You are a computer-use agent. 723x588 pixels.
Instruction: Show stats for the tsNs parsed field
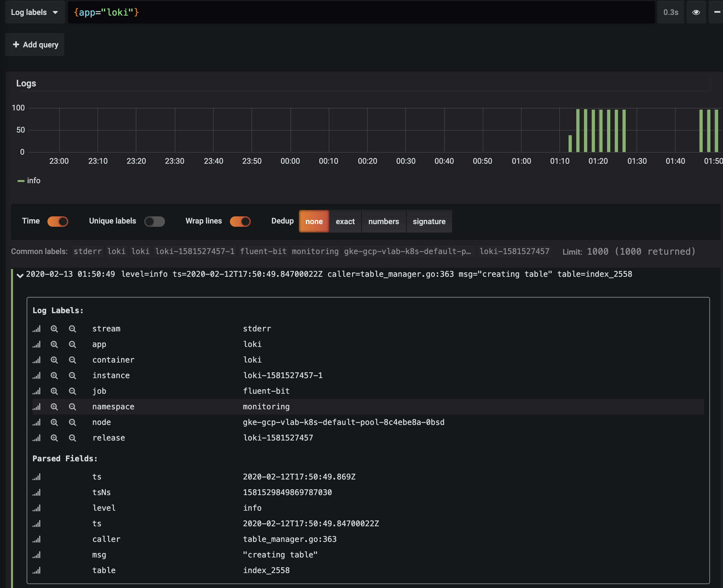pos(37,492)
